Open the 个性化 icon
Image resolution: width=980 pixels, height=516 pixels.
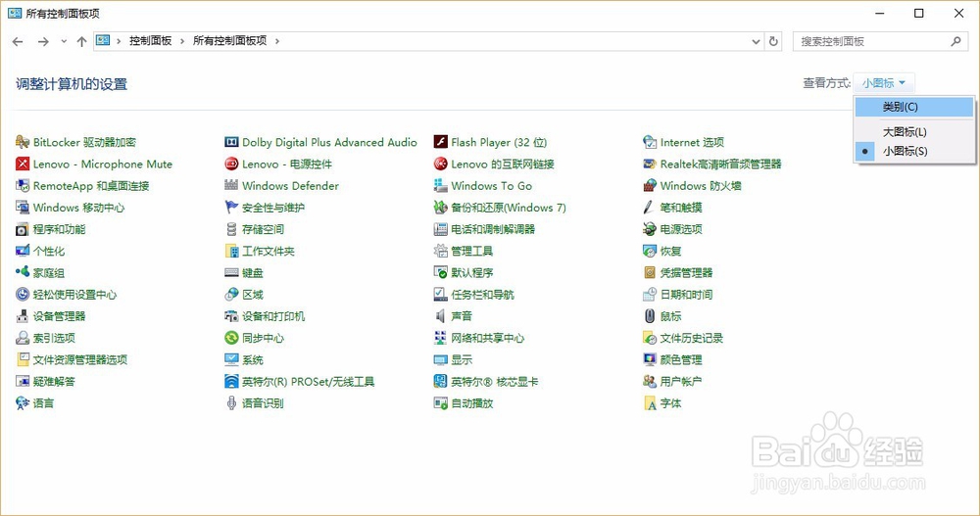click(23, 251)
